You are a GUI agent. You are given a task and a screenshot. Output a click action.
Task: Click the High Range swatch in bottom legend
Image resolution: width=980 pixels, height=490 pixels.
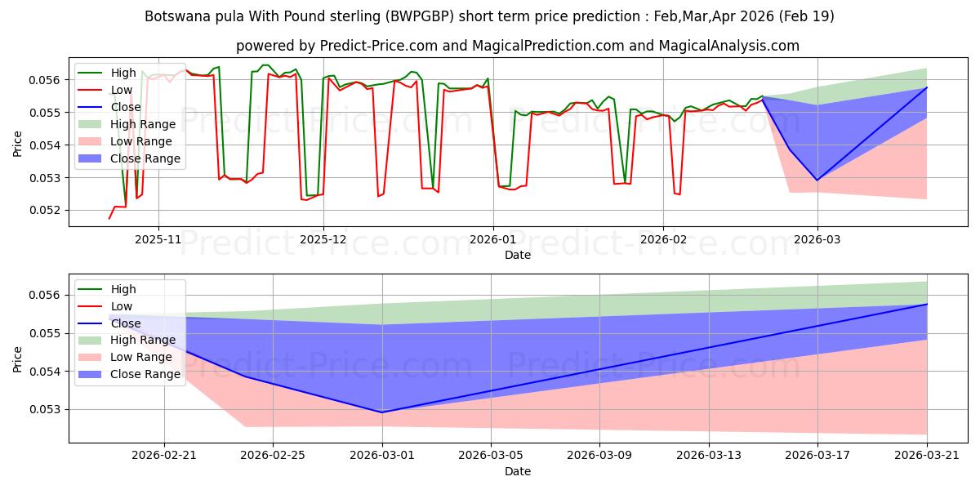[93, 341]
